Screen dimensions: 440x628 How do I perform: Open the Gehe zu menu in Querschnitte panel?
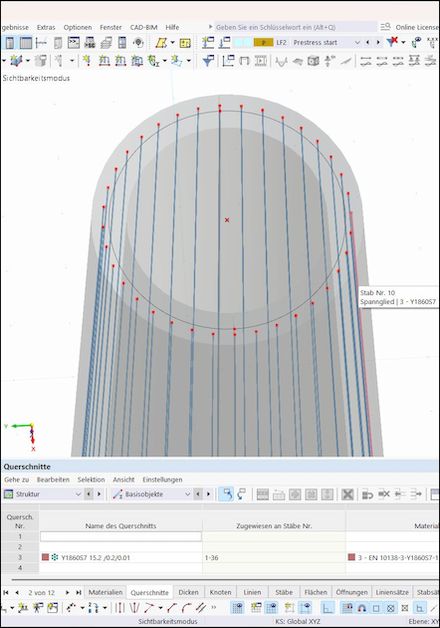tap(16, 479)
